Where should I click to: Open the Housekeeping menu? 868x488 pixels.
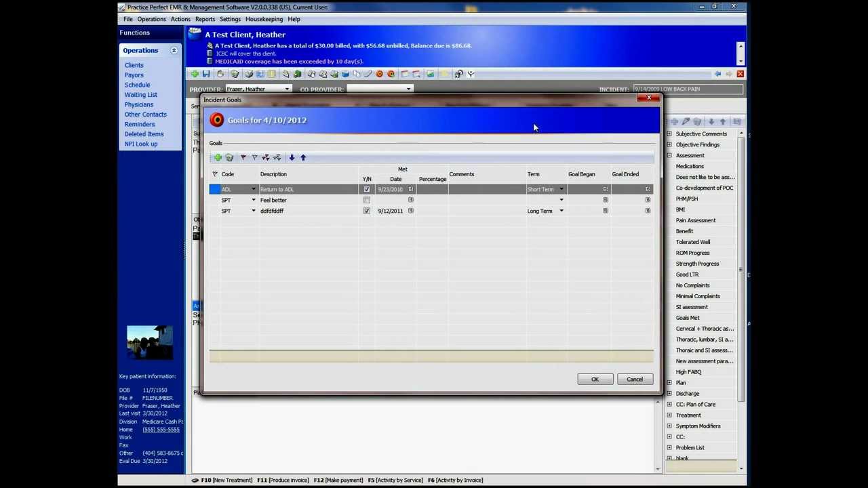point(264,19)
